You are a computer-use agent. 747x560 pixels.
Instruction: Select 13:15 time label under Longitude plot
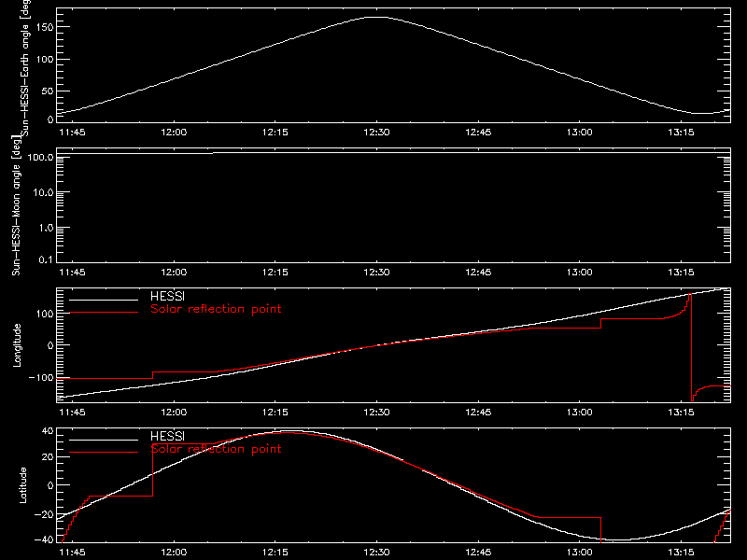coord(681,412)
